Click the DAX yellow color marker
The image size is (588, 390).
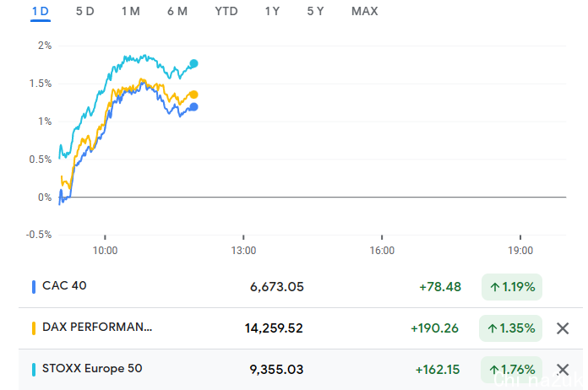coord(34,328)
